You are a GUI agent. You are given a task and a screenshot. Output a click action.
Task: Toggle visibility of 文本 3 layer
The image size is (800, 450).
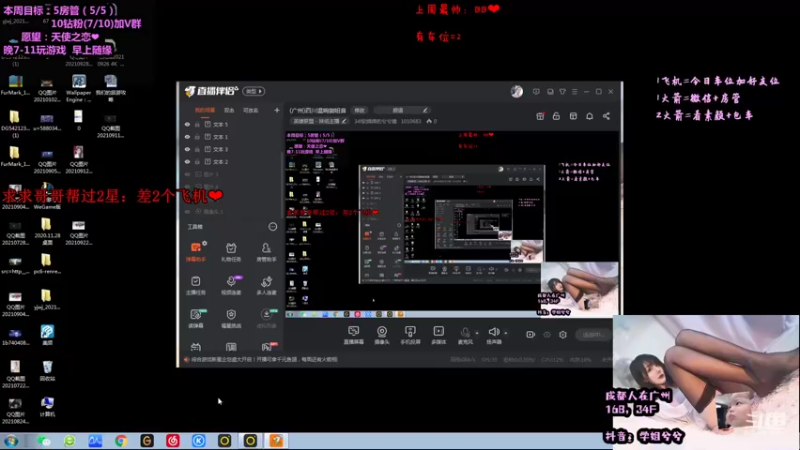(187, 149)
